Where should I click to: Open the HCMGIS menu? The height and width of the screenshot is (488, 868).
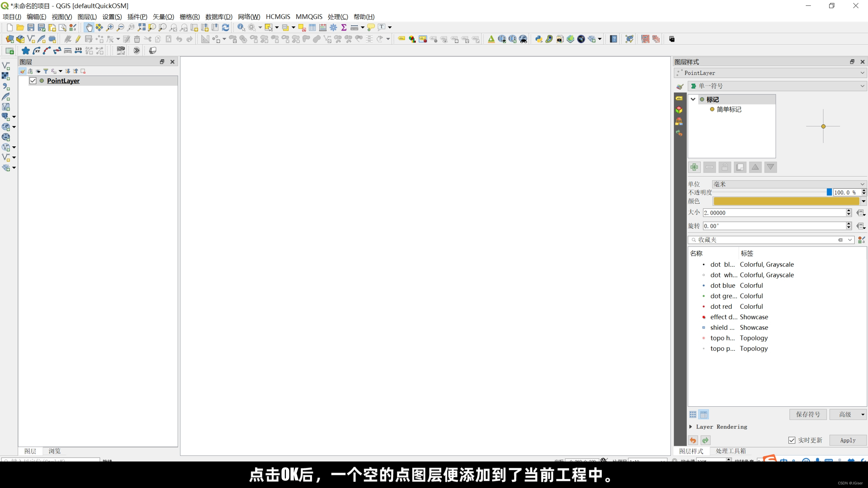pyautogui.click(x=278, y=17)
